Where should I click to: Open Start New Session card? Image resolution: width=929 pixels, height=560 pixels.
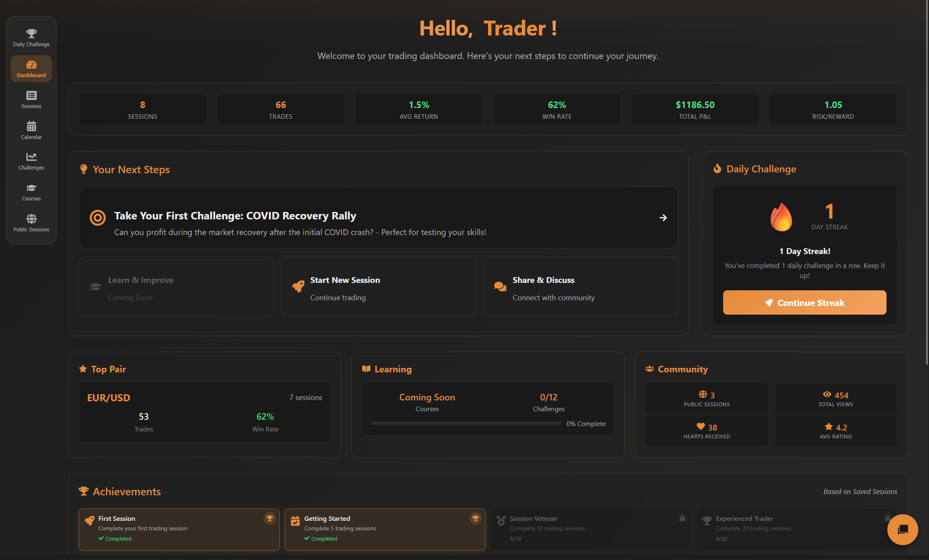click(378, 287)
